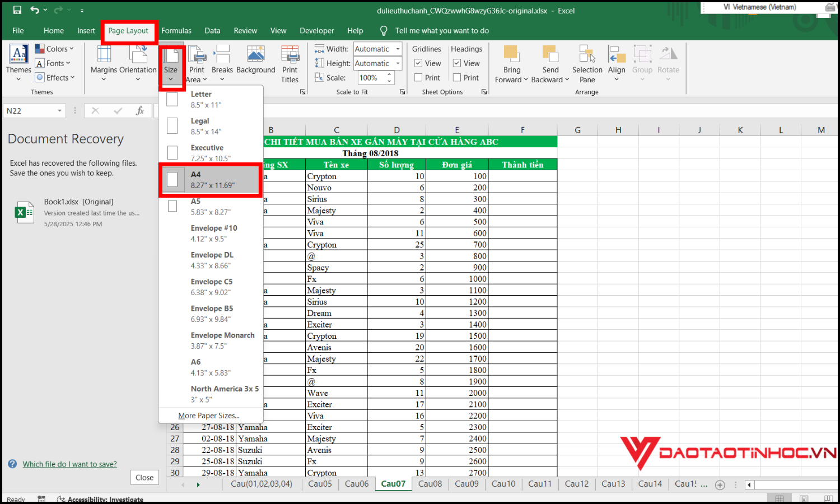Open "Which file do I want to save?" link

coord(69,464)
